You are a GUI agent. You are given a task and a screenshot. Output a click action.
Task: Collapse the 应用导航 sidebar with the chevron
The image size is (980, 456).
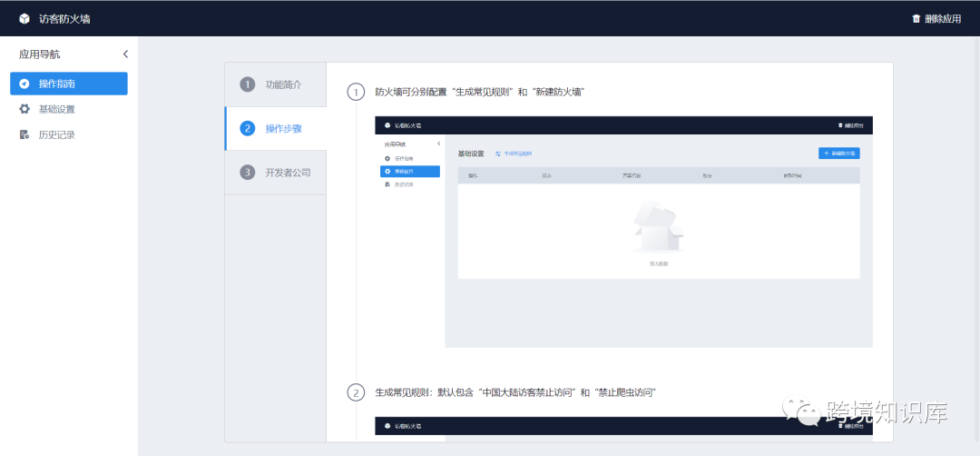[125, 55]
